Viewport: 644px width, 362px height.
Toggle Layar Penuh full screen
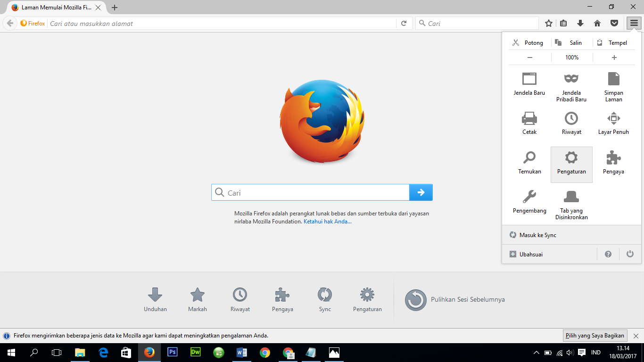(x=613, y=124)
